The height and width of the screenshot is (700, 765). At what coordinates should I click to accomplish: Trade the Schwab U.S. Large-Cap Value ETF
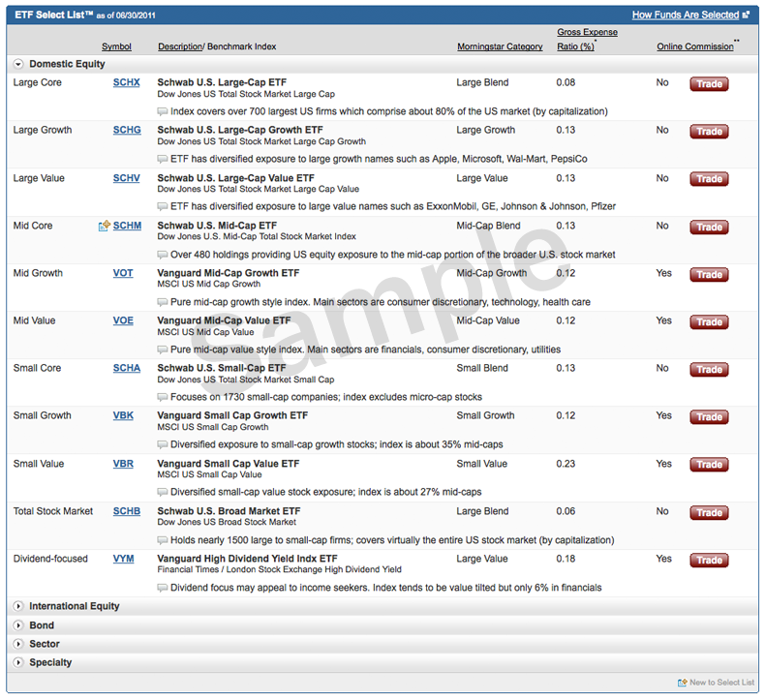[x=709, y=179]
